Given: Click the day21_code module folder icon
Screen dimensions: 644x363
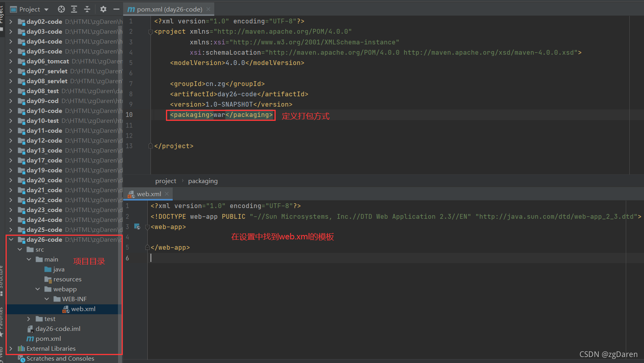Looking at the screenshot, I should (x=21, y=190).
